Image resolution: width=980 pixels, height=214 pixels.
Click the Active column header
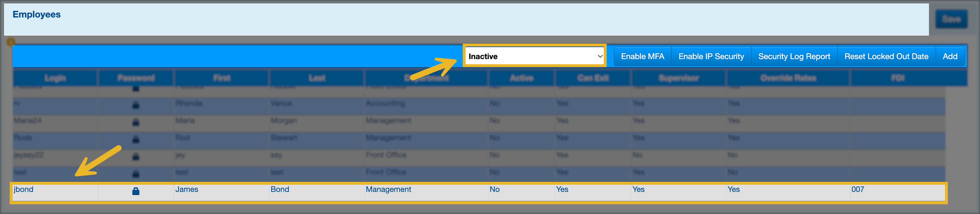pos(521,78)
